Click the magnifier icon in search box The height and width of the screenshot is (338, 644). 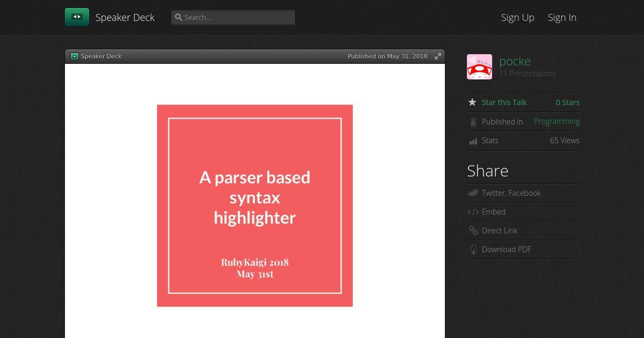point(179,17)
